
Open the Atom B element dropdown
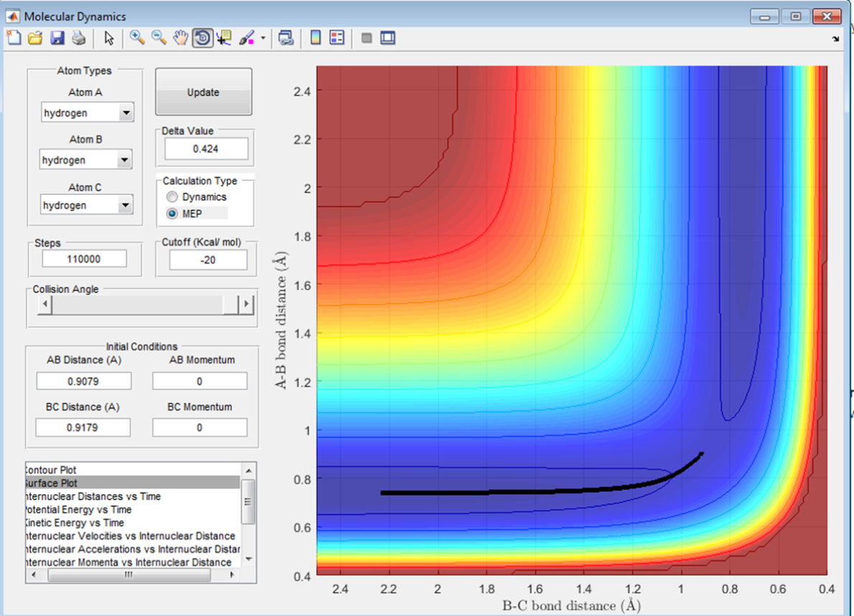coord(126,160)
